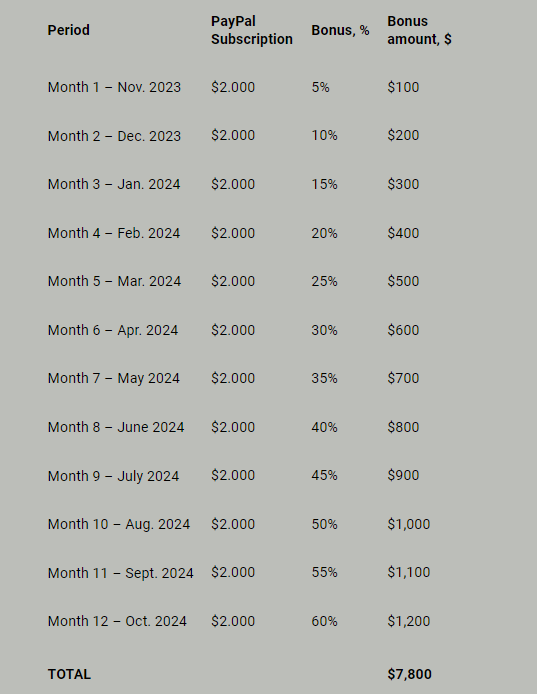
Task: Select the Month 1 – Nov. 2023 cell
Action: point(114,87)
